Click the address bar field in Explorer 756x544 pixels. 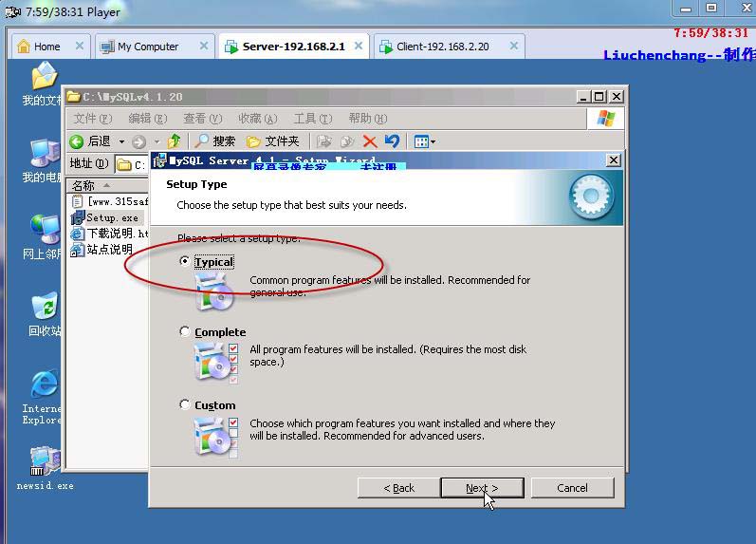131,164
